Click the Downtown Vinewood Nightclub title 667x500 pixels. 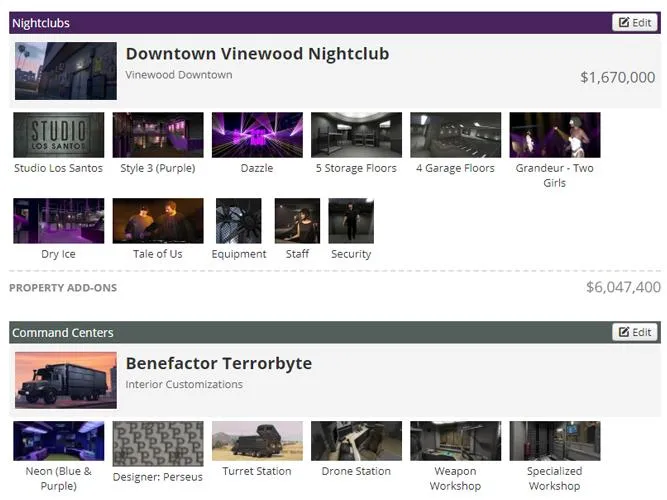[x=257, y=54]
